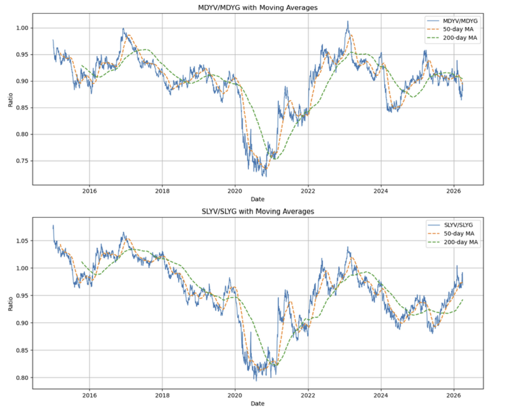Click green 200-day MA line sample in bottom legend

(435, 242)
